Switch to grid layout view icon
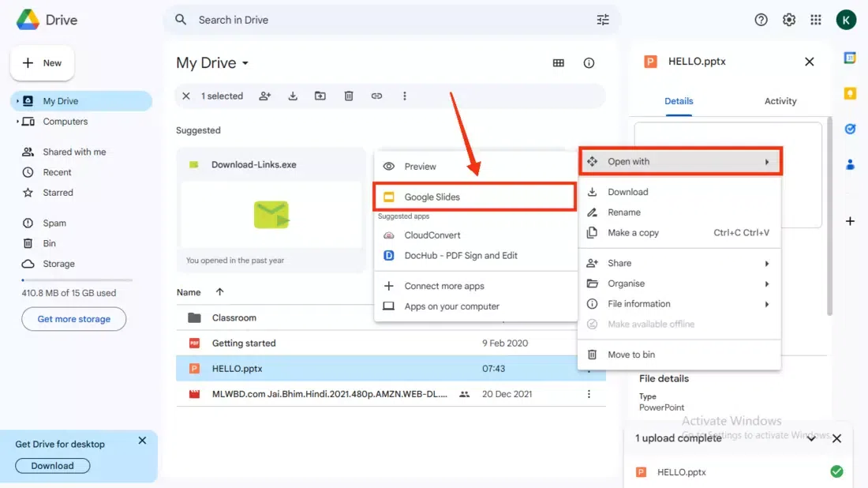868x488 pixels. coord(559,63)
